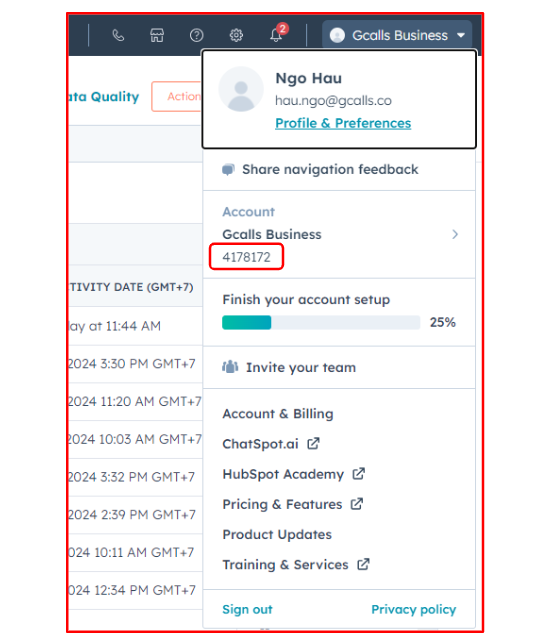
Task: Open the marketplace storefront icon
Action: pos(157,36)
